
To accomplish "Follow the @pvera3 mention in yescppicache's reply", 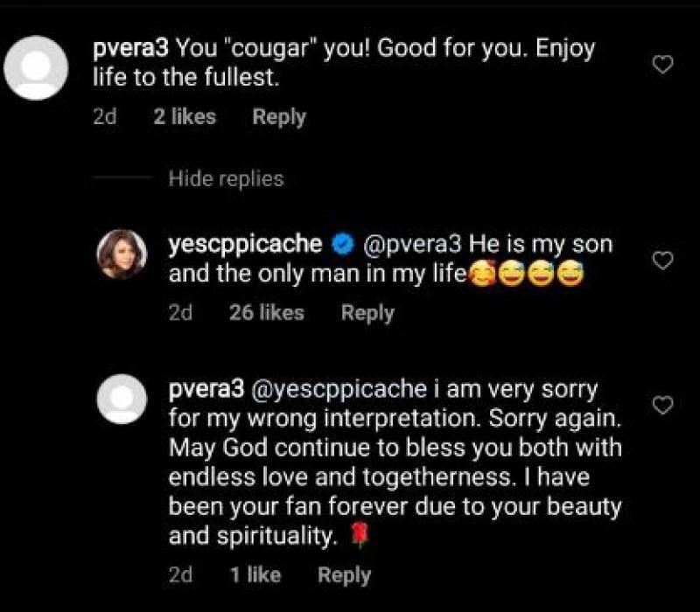I will [410, 242].
